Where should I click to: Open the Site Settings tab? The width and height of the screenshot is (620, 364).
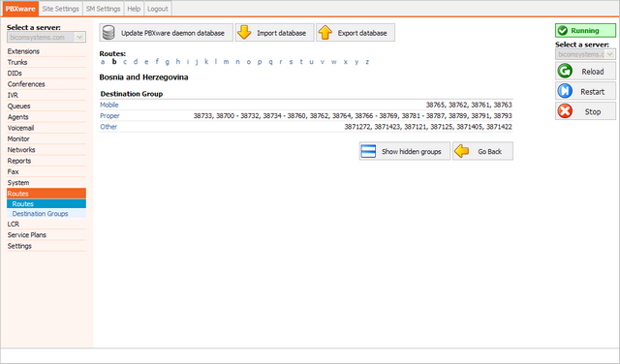pos(60,9)
